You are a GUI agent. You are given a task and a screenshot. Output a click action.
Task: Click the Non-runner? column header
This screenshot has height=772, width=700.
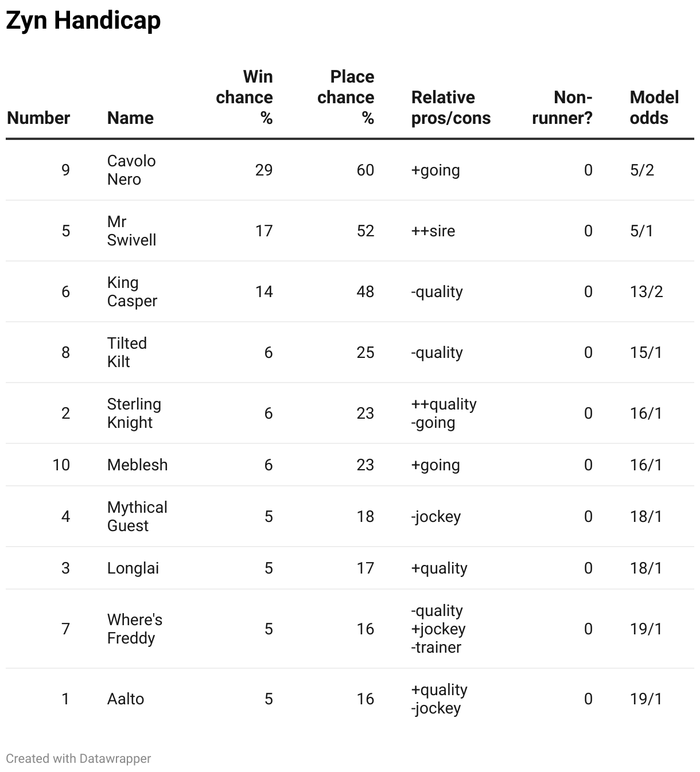[562, 108]
